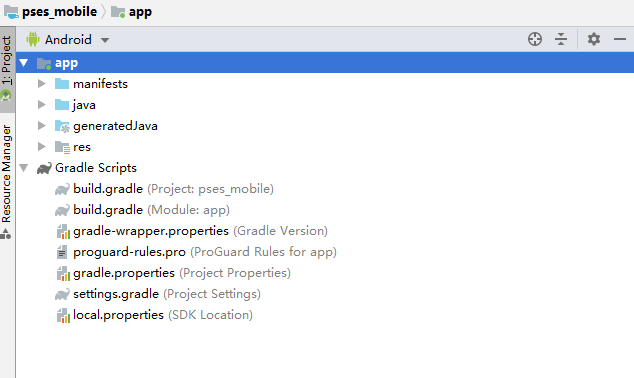The height and width of the screenshot is (378, 634).
Task: Click the Collapse All icon
Action: [561, 39]
